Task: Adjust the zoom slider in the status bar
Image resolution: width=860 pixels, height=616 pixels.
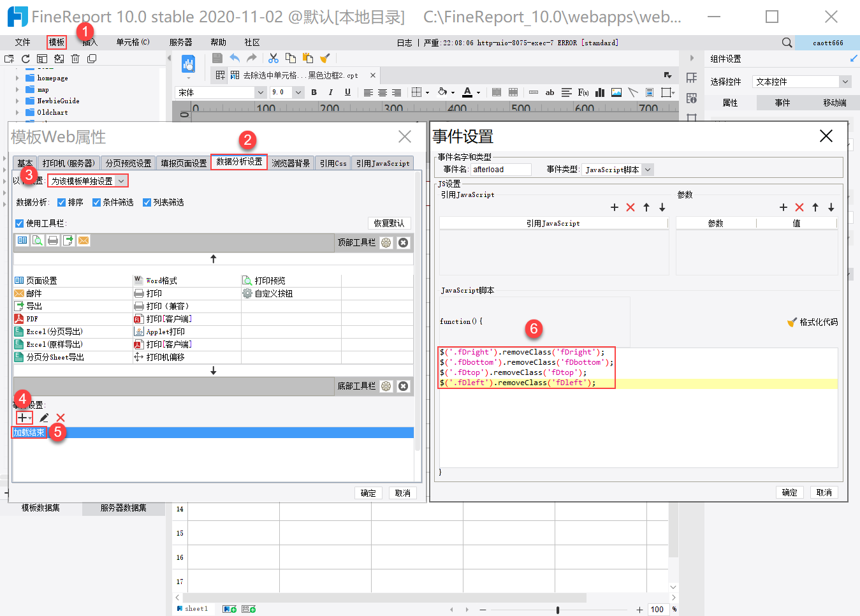Action: click(x=558, y=610)
